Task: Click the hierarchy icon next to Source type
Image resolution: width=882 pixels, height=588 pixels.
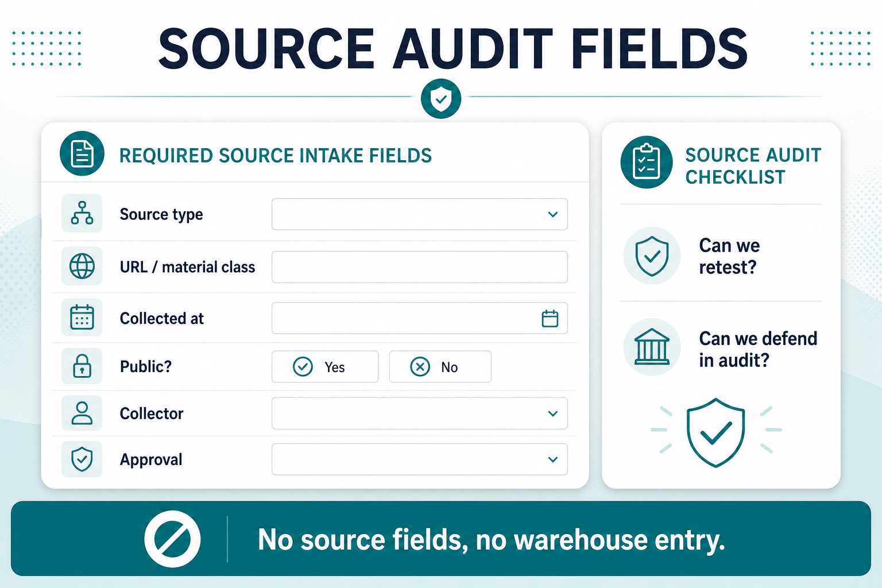Action: [x=82, y=213]
